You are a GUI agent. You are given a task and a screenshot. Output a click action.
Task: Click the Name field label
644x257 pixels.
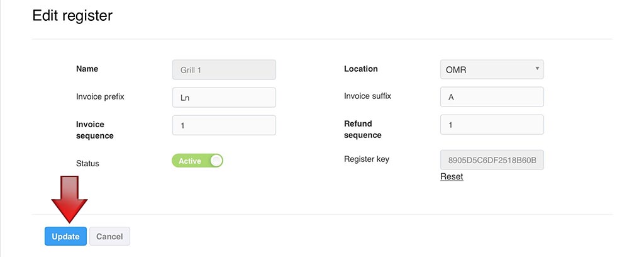(x=87, y=69)
